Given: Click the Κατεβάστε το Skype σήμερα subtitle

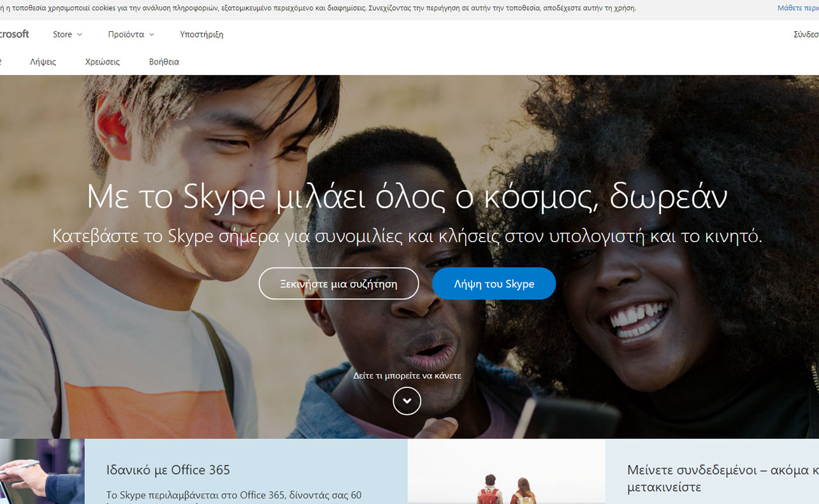Looking at the screenshot, I should click(407, 236).
